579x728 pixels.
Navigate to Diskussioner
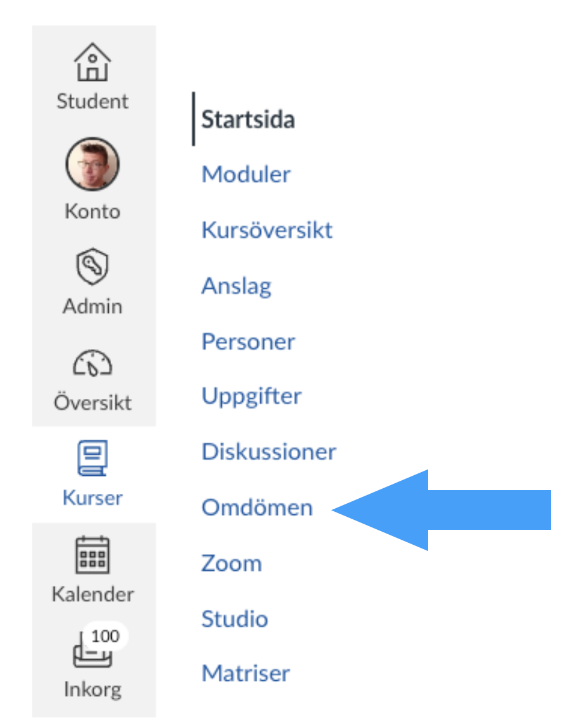click(x=269, y=452)
